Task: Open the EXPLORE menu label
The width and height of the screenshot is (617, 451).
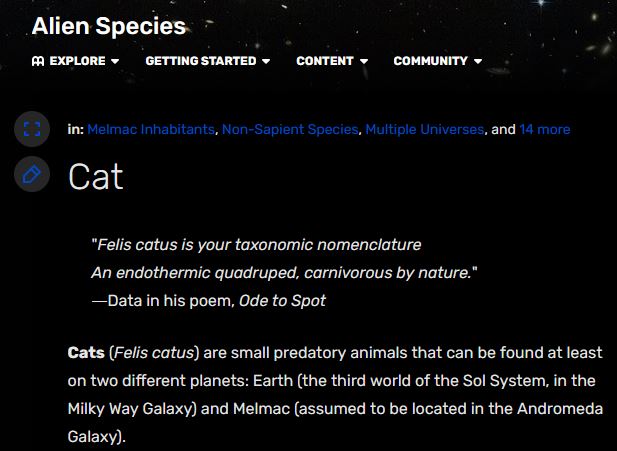Action: (x=77, y=61)
